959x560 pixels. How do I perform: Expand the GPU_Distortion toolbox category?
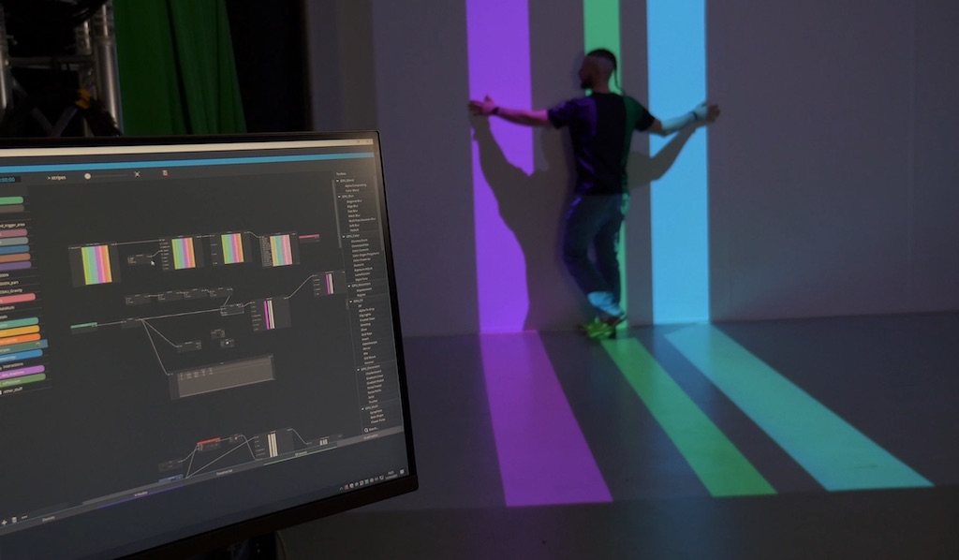click(347, 286)
